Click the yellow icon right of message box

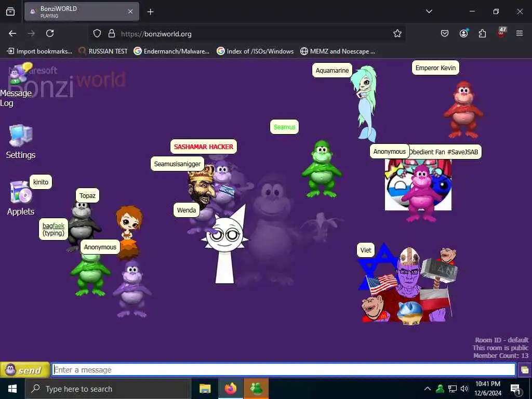[x=525, y=370]
